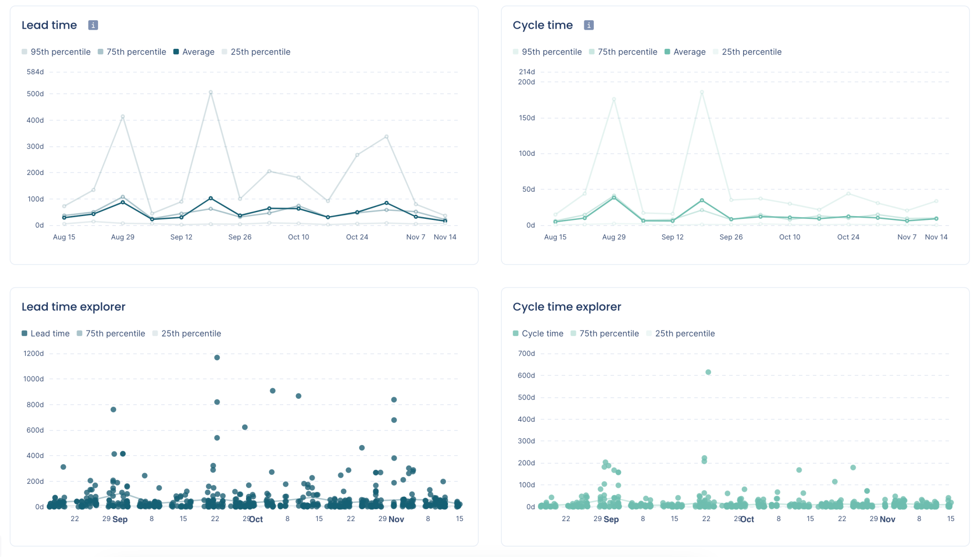Open the info tooltip beside the Lead time title
This screenshot has width=980, height=557.
[x=93, y=25]
